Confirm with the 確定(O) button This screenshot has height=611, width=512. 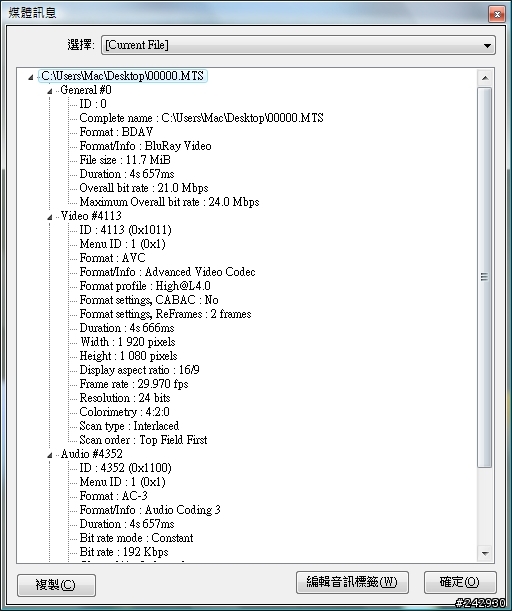pyautogui.click(x=460, y=582)
